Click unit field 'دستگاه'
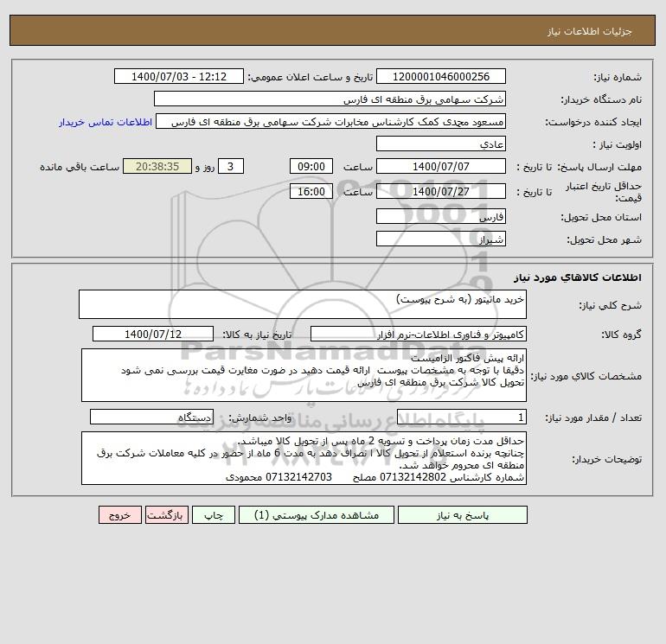 pos(151,418)
